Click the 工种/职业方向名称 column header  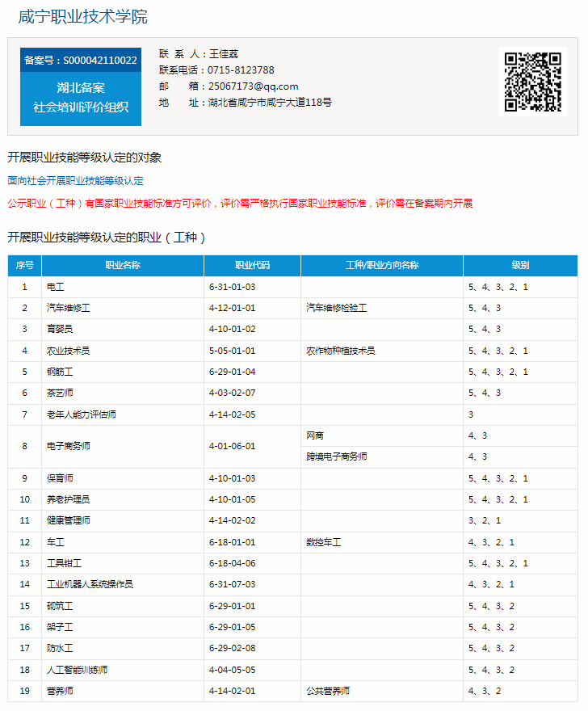click(382, 266)
